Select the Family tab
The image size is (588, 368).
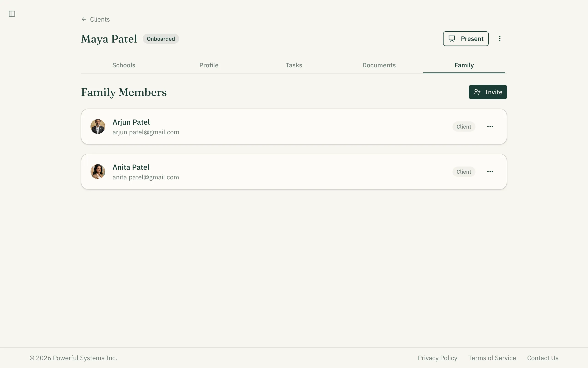(464, 65)
